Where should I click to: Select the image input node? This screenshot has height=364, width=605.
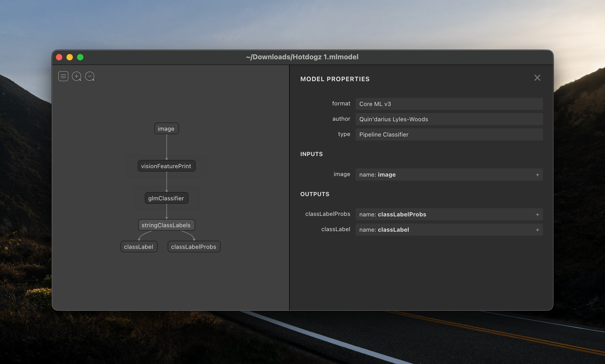(x=166, y=129)
